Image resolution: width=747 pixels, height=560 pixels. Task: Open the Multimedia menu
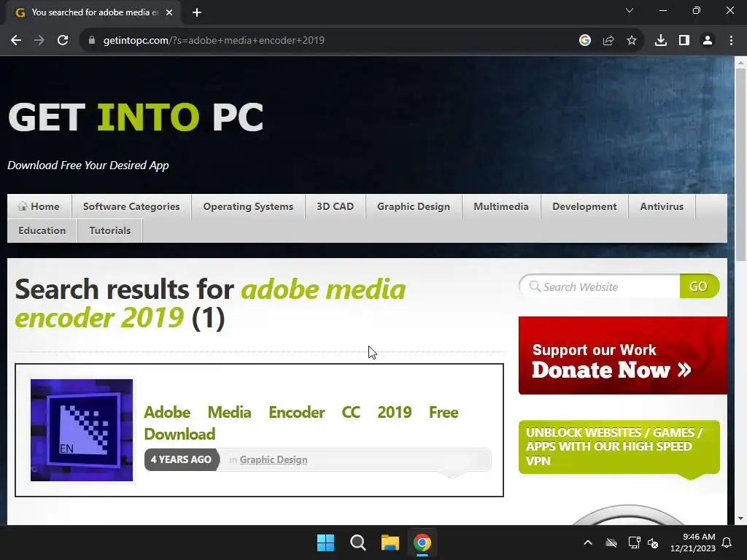[501, 206]
